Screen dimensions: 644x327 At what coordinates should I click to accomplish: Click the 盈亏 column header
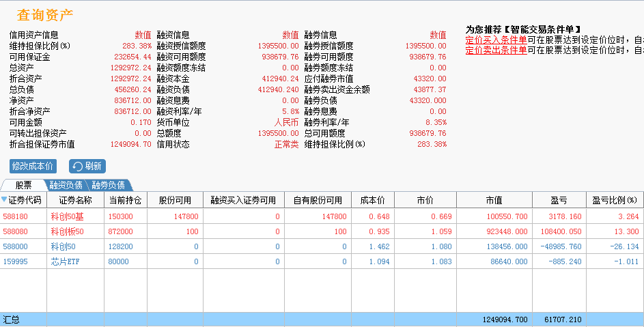tap(559, 200)
